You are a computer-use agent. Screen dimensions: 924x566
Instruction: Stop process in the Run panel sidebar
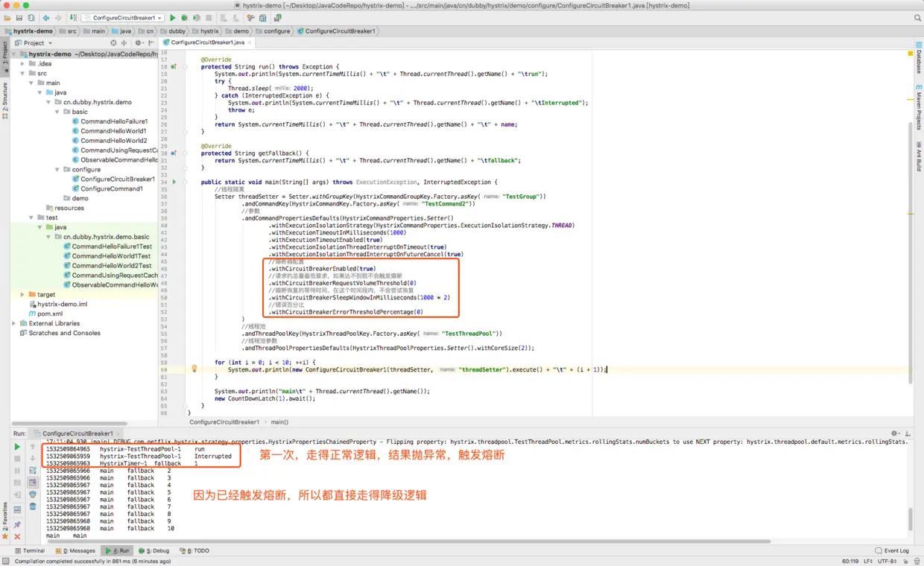tap(17, 459)
